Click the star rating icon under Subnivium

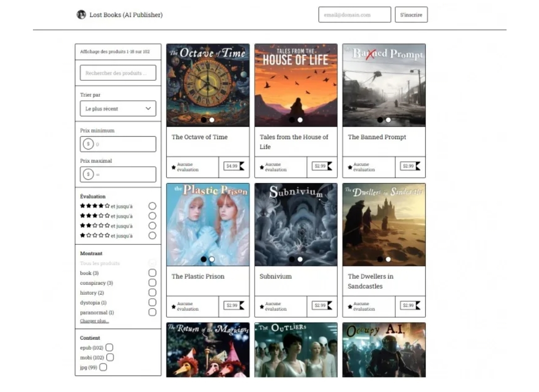262,306
